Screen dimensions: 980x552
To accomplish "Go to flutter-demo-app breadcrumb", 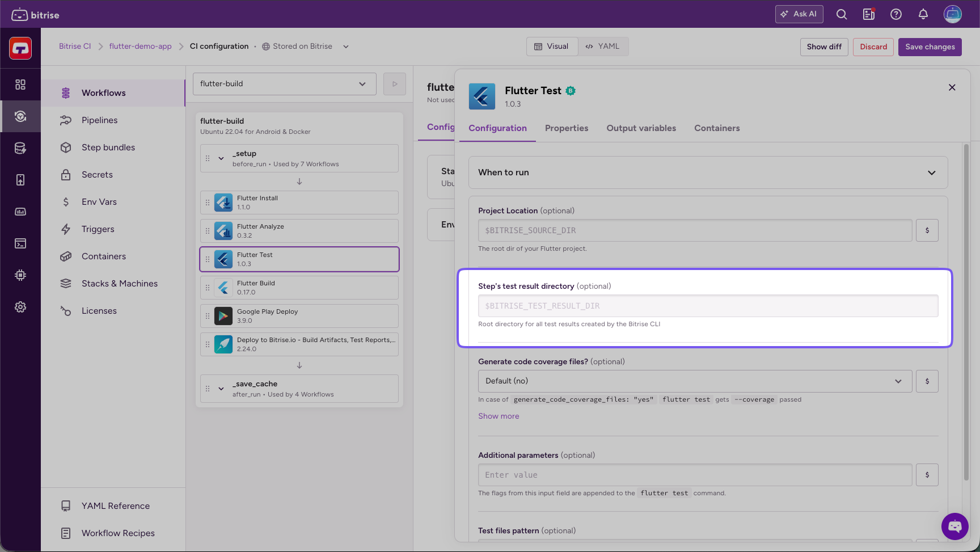I will [140, 47].
